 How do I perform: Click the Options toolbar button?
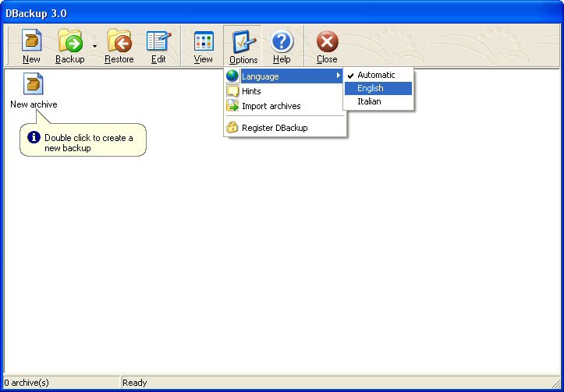243,46
